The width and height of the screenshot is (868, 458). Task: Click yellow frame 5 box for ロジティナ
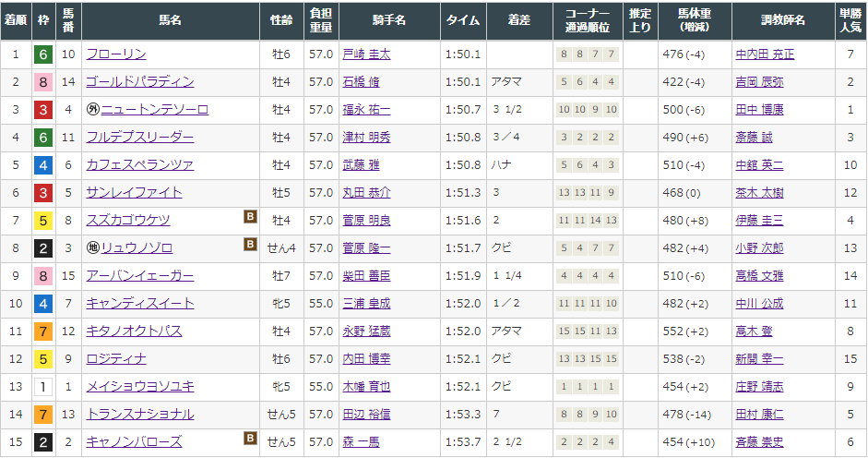[x=43, y=359]
